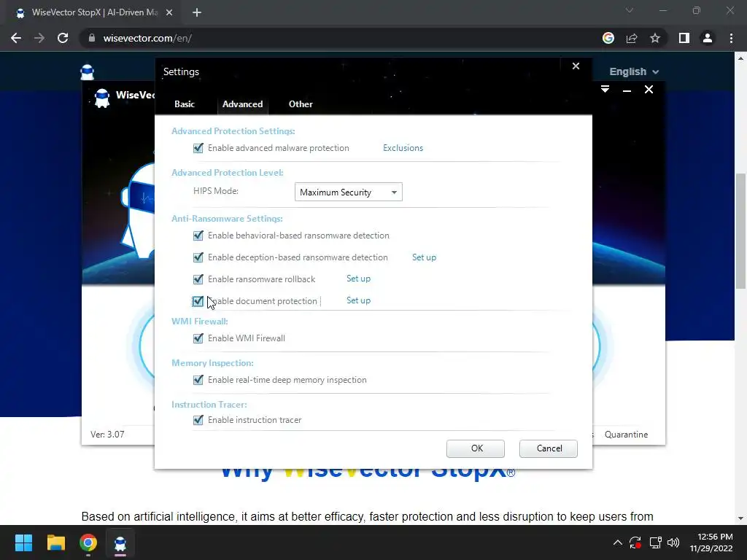Screen dimensions: 747x560
Task: Toggle Enable WMI Firewall checkbox
Action: coord(198,338)
